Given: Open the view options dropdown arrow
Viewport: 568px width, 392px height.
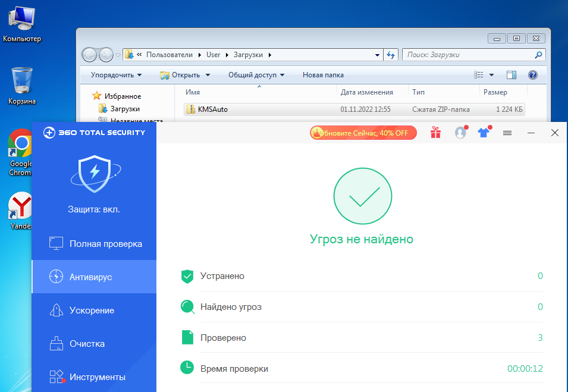Looking at the screenshot, I should 491,75.
